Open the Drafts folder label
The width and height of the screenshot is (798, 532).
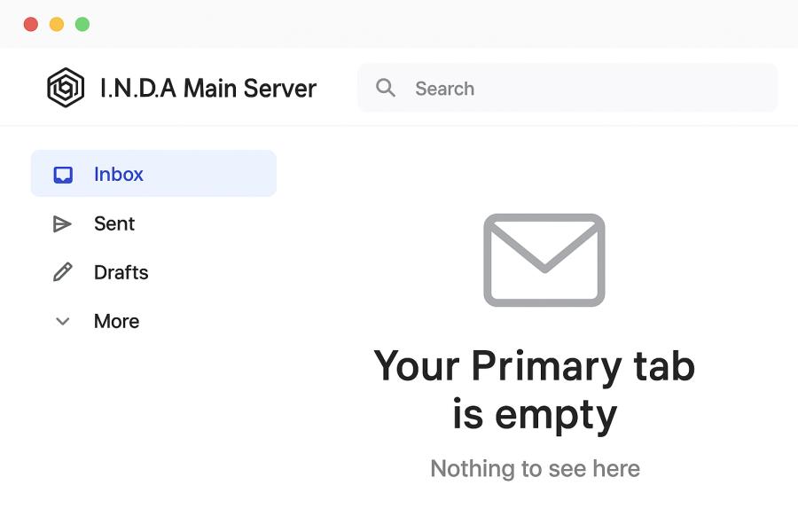[121, 272]
